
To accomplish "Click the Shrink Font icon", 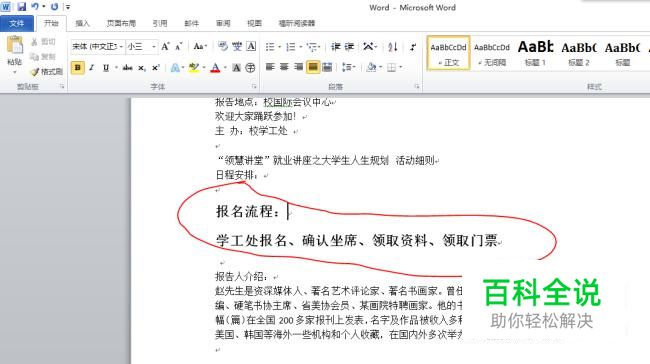I will point(179,46).
